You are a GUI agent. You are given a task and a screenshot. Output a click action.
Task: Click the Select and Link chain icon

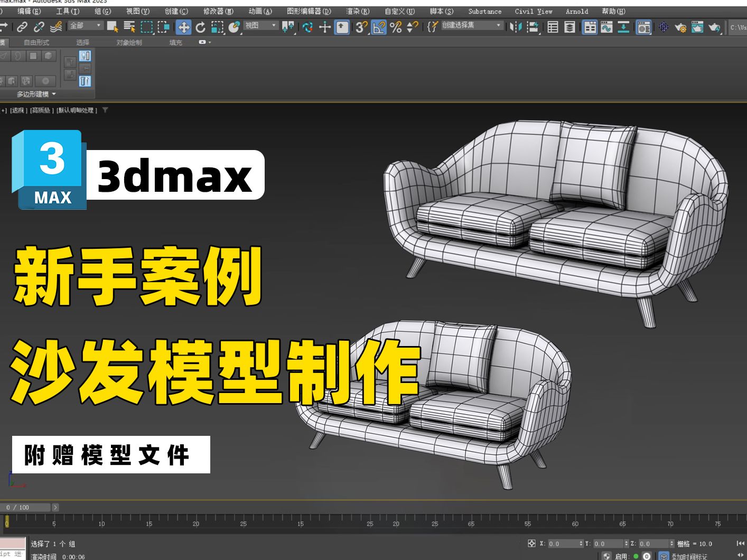[x=22, y=26]
